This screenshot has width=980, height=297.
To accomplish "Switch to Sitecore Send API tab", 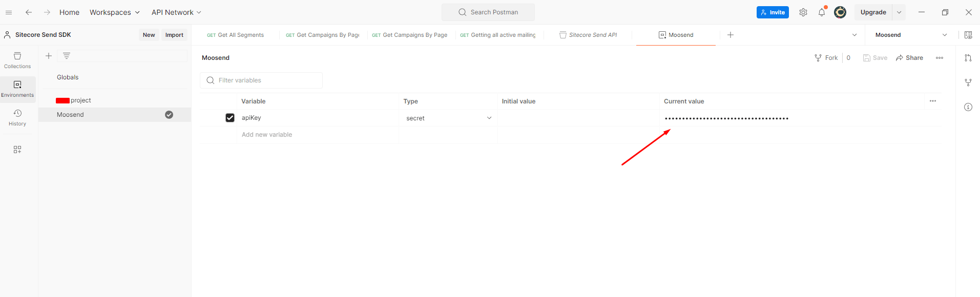I will point(588,35).
